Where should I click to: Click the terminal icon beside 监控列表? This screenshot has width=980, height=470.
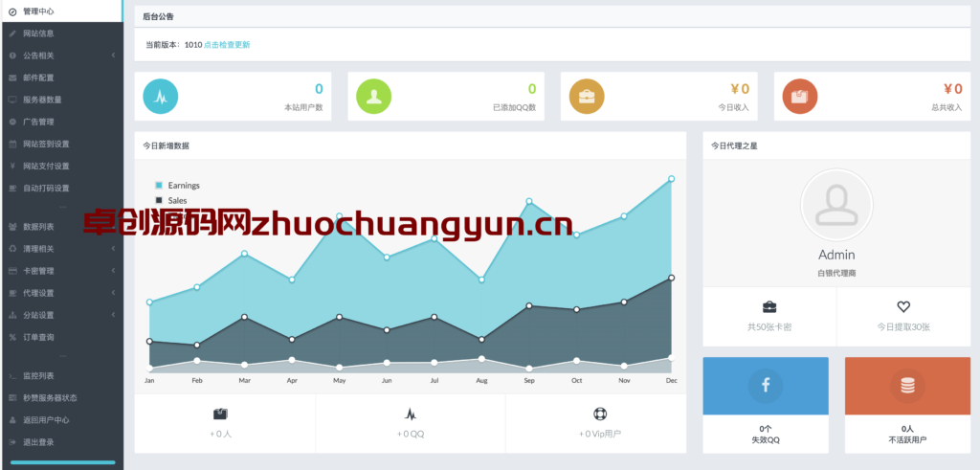(12, 375)
